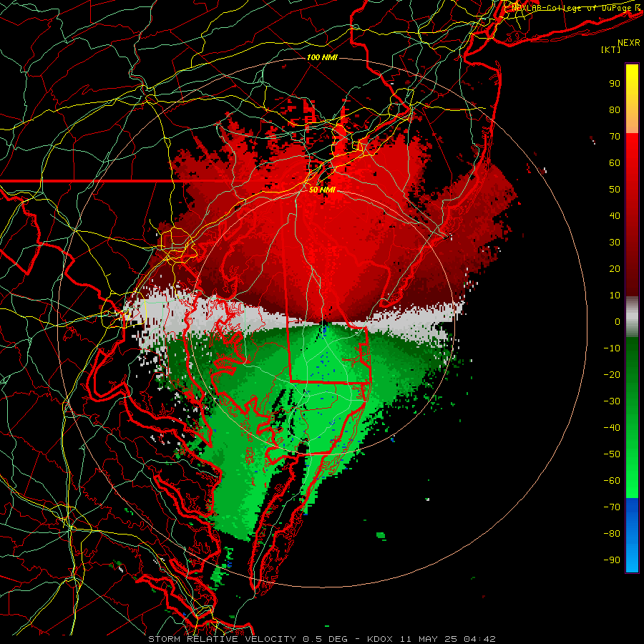The image size is (644, 644).
Task: Select the "-20" value on velocity scale
Action: [612, 375]
